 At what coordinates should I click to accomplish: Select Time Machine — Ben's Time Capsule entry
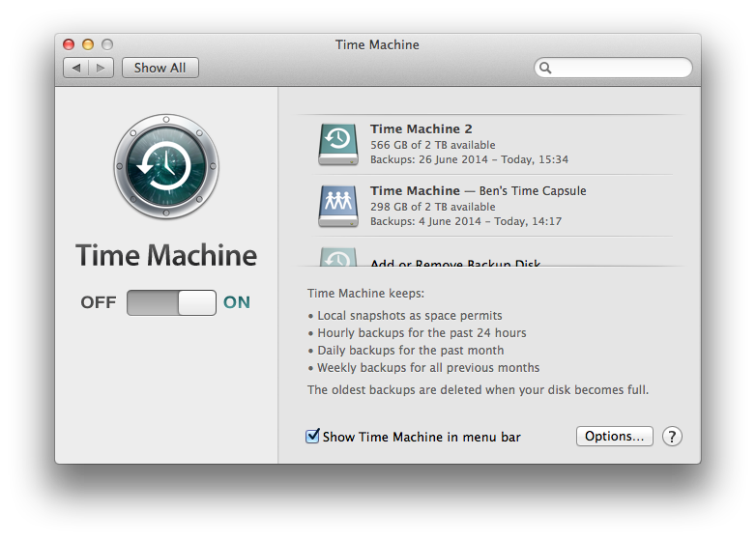coord(492,206)
